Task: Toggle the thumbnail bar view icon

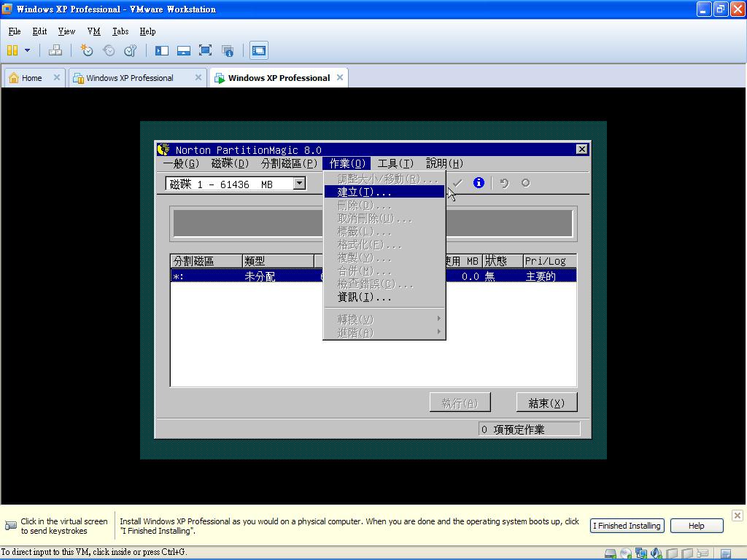Action: click(x=183, y=50)
